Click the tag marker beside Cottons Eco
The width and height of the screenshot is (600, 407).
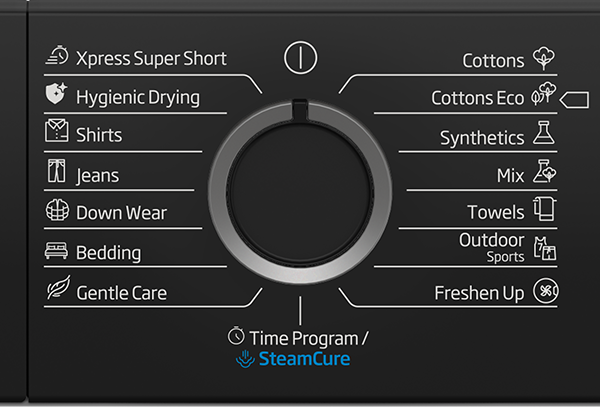tap(574, 98)
